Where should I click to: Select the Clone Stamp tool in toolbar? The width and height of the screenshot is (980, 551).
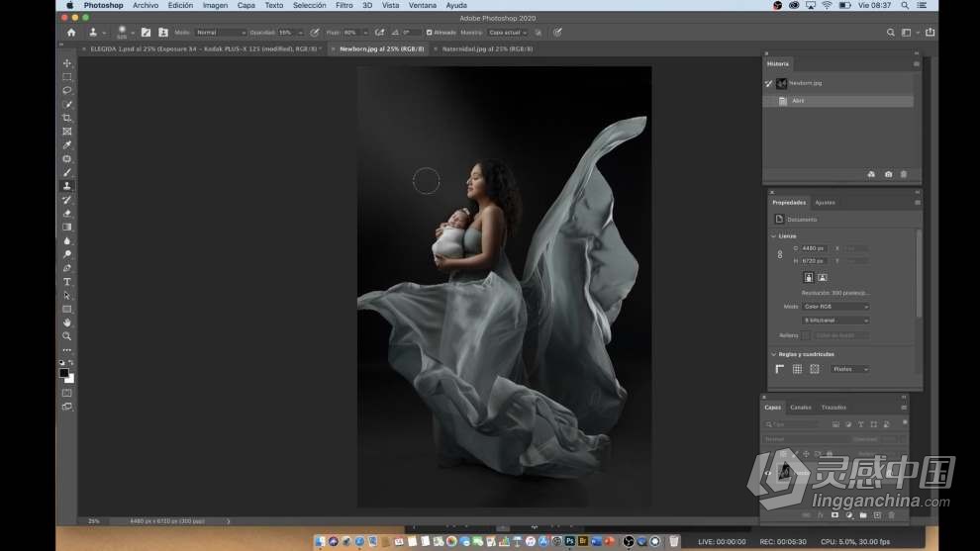[67, 186]
